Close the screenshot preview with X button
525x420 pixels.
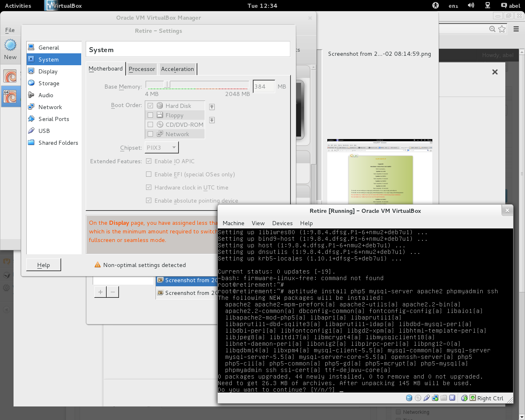(x=495, y=72)
